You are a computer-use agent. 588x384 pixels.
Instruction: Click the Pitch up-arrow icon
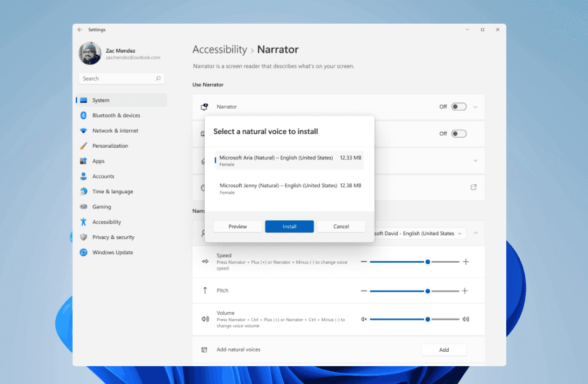[x=205, y=291]
